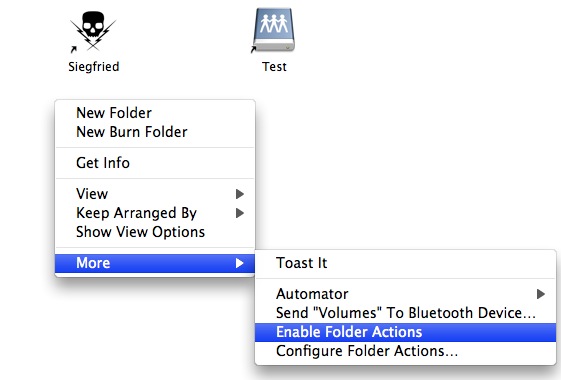Click the highlighted More menu entry
The height and width of the screenshot is (380, 561).
(155, 263)
